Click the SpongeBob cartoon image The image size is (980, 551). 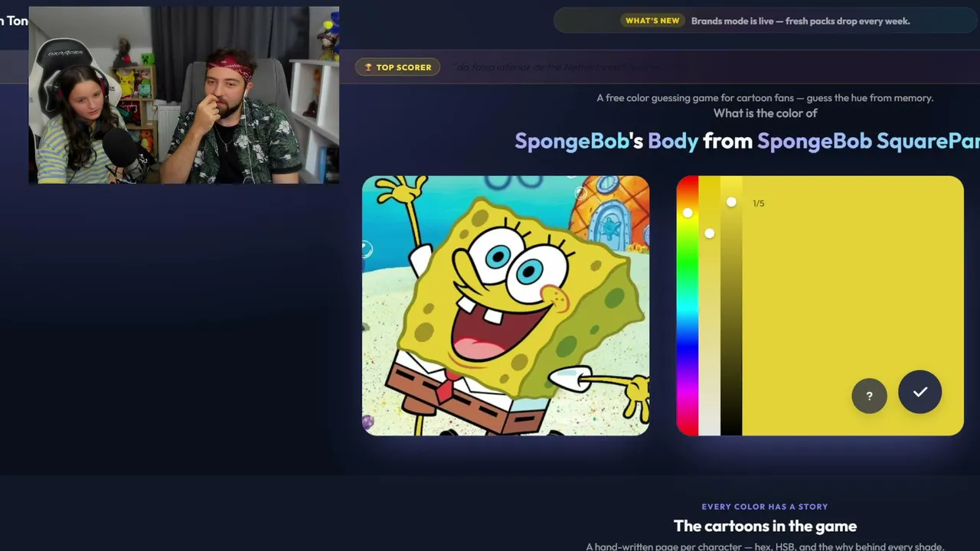[505, 306]
